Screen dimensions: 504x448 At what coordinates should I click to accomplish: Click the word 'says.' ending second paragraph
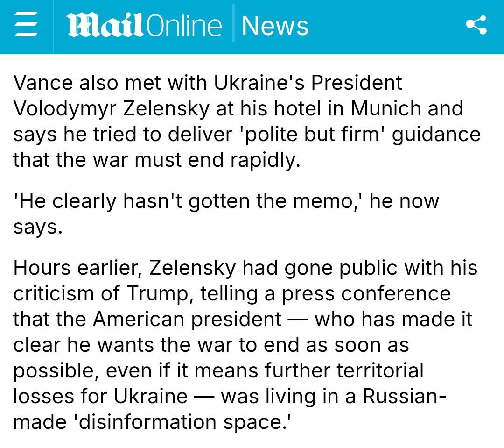point(37,228)
